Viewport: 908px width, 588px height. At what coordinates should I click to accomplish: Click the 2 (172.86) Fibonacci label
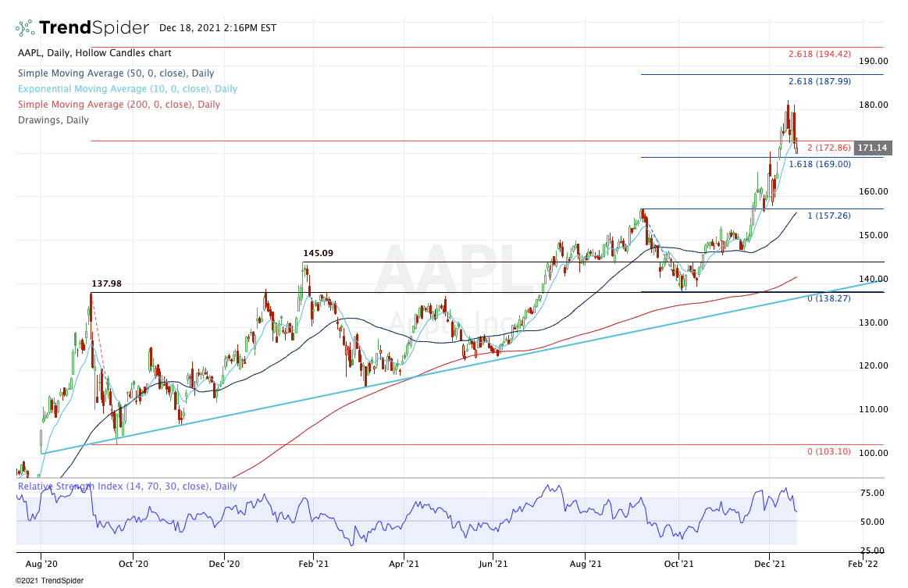pos(828,148)
